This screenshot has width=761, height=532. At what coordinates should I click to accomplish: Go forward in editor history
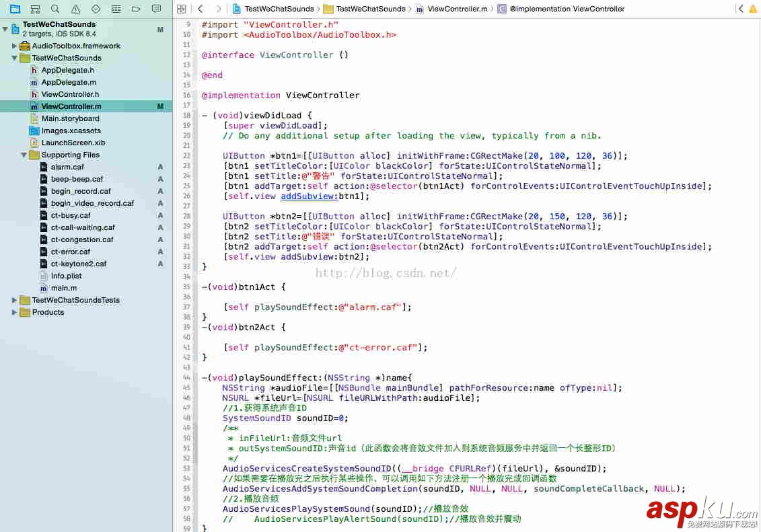[x=219, y=9]
